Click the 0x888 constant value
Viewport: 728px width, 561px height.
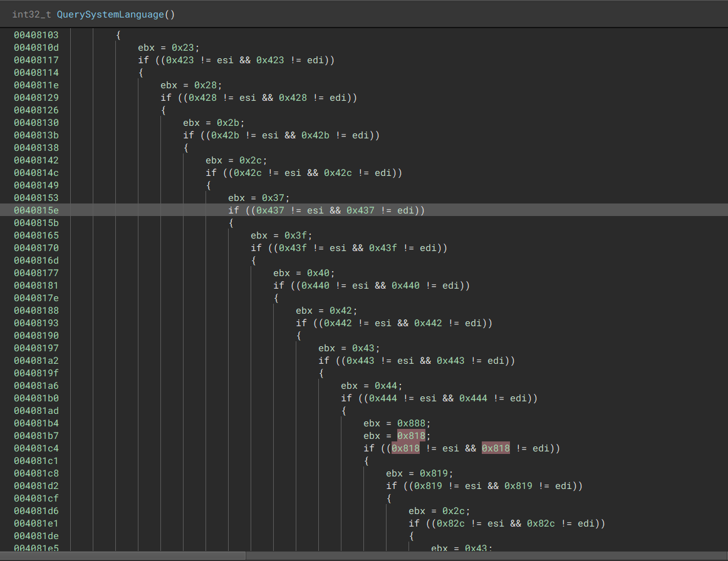pos(411,423)
